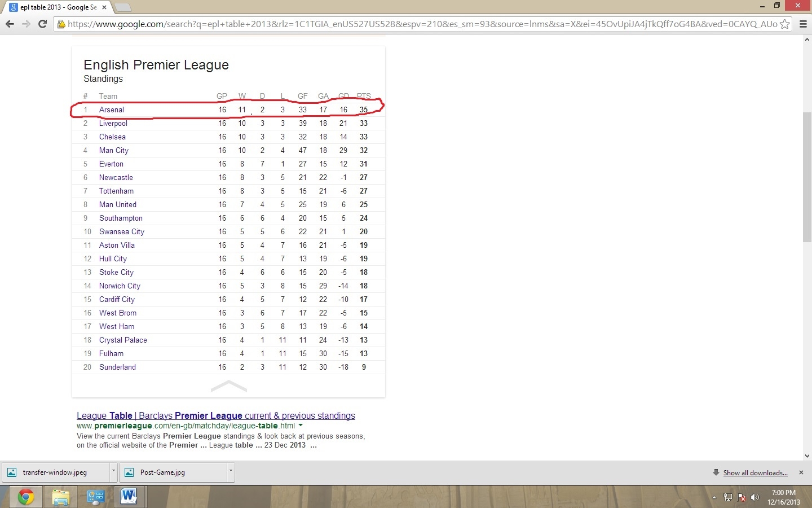Click the volume icon in system tray

pos(755,497)
